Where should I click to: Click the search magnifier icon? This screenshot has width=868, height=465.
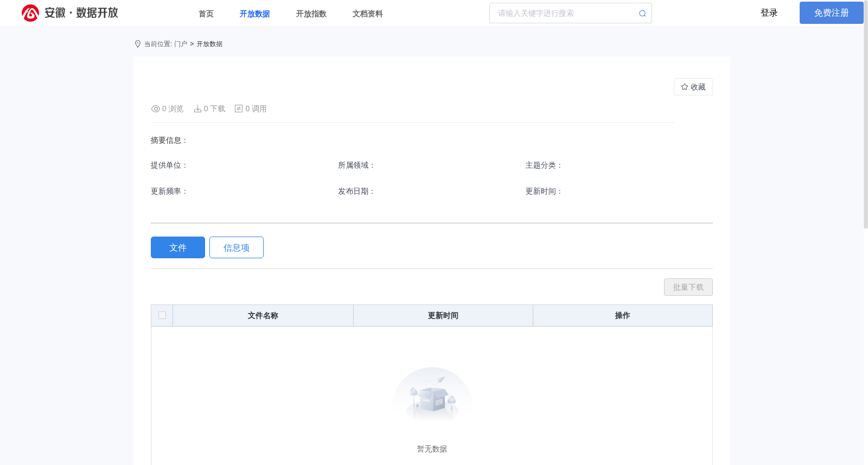642,14
